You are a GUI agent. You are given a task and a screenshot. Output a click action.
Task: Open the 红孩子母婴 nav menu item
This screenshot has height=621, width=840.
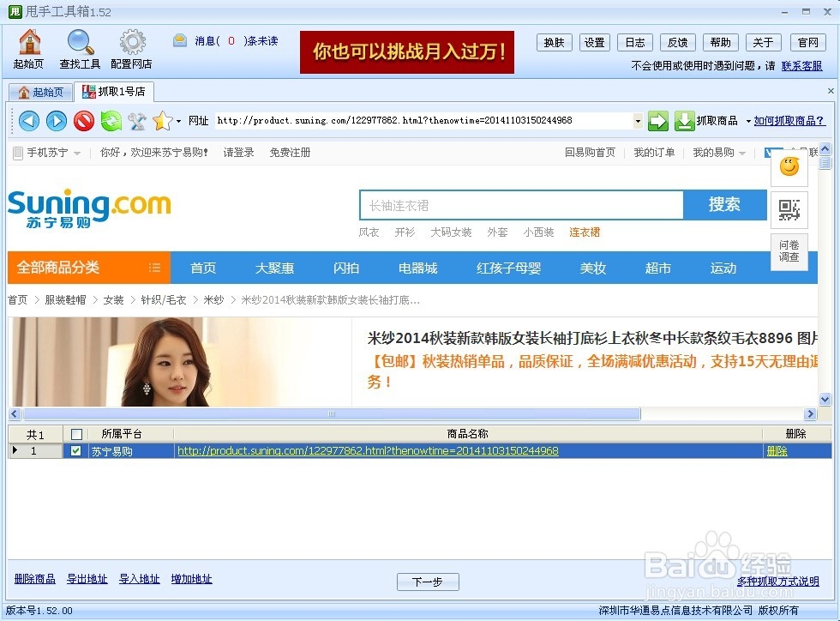[508, 268]
